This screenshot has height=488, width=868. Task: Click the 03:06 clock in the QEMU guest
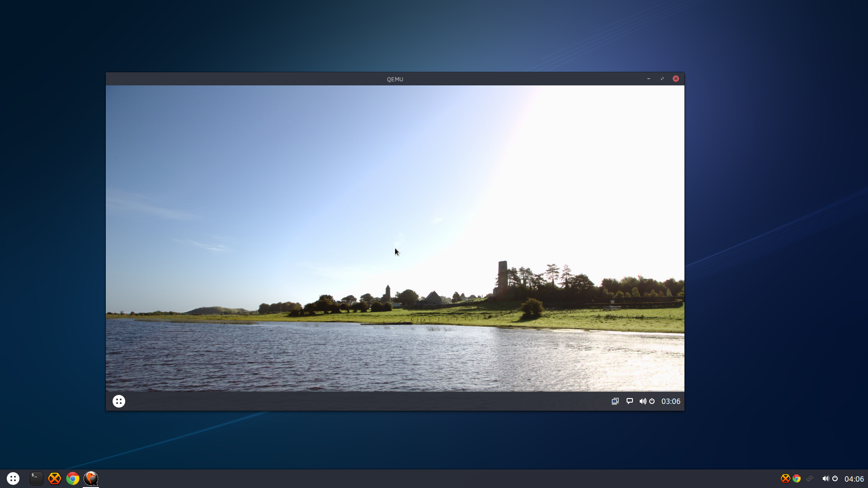coord(671,401)
